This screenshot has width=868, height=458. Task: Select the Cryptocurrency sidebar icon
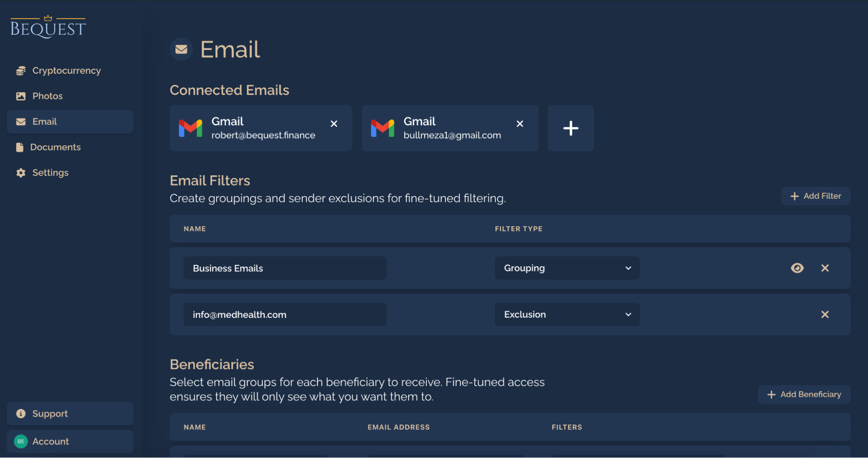(20, 70)
